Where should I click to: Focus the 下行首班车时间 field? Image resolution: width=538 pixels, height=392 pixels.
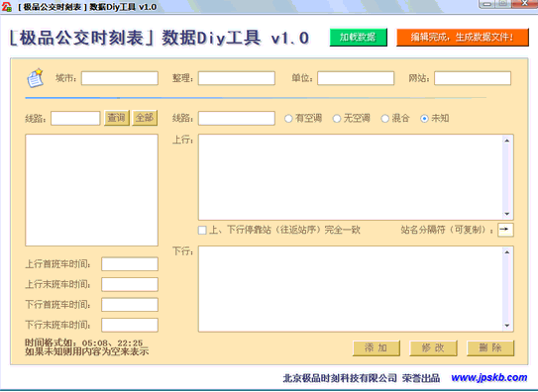[x=130, y=305]
